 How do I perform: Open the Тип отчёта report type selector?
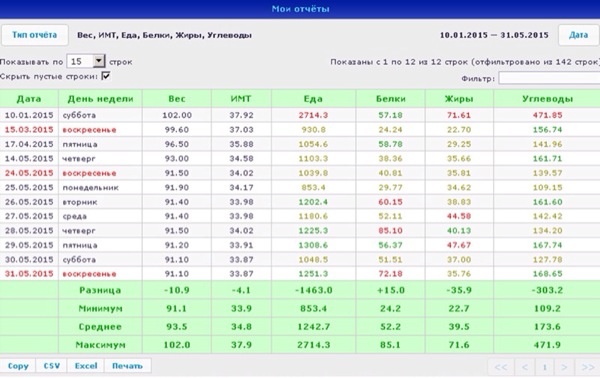[34, 35]
